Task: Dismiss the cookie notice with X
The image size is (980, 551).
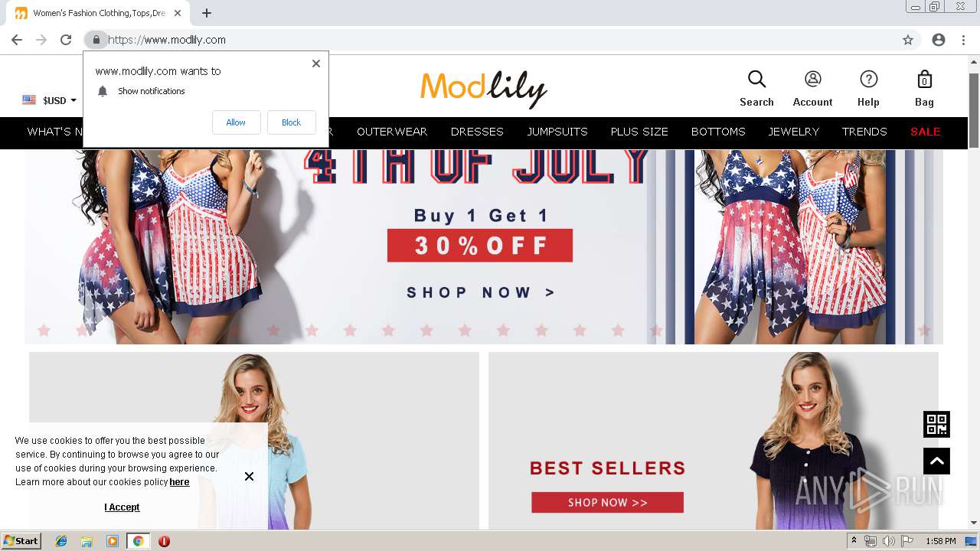Action: 249,476
